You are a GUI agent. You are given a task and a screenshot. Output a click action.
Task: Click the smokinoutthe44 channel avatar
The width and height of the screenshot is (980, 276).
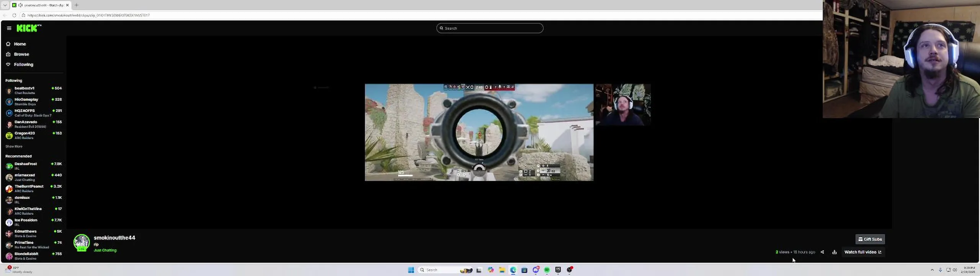[82, 242]
